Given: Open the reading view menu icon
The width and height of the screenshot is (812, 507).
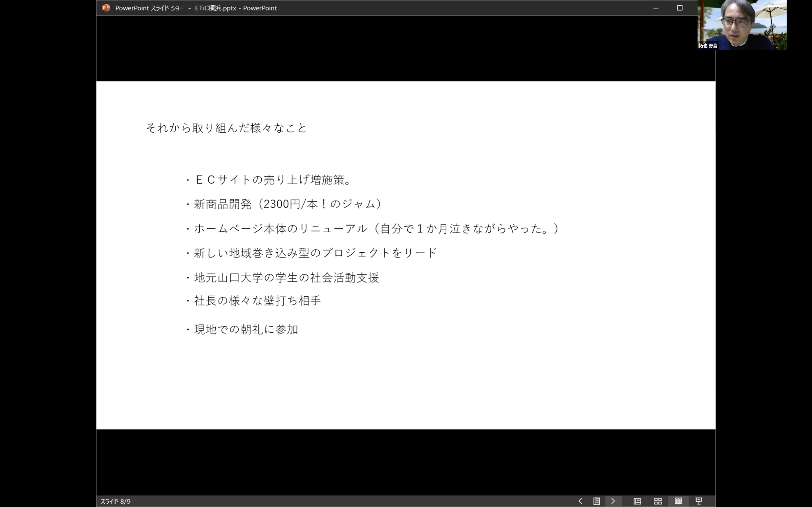Looking at the screenshot, I should (x=596, y=501).
